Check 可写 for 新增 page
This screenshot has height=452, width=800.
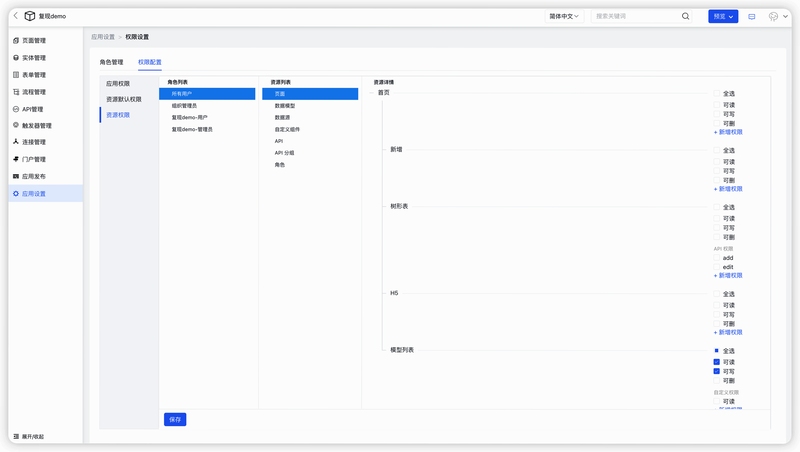716,171
